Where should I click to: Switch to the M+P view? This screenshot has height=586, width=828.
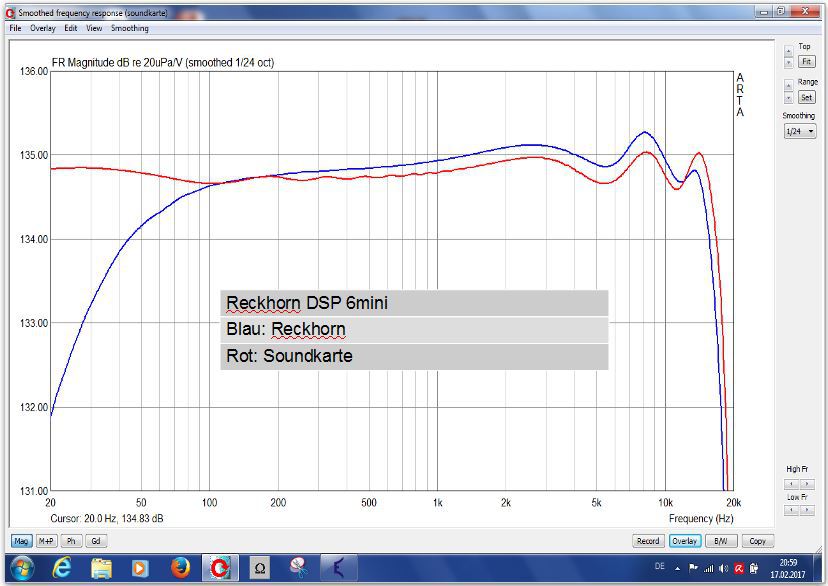point(46,541)
